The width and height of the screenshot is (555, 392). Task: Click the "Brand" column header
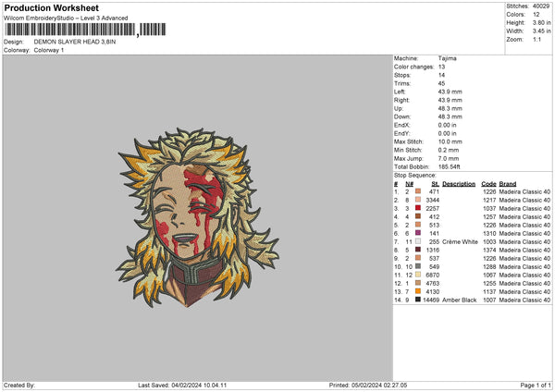[x=508, y=184]
